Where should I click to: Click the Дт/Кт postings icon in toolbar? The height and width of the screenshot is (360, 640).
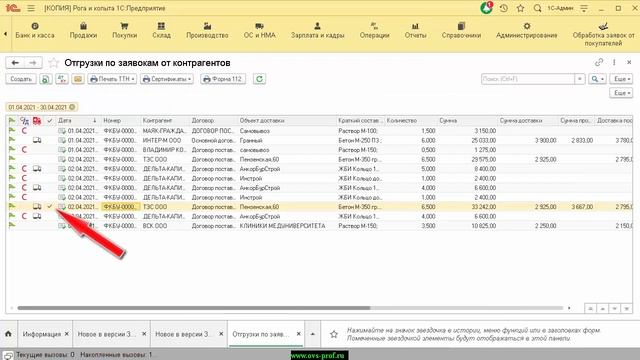tap(62, 79)
